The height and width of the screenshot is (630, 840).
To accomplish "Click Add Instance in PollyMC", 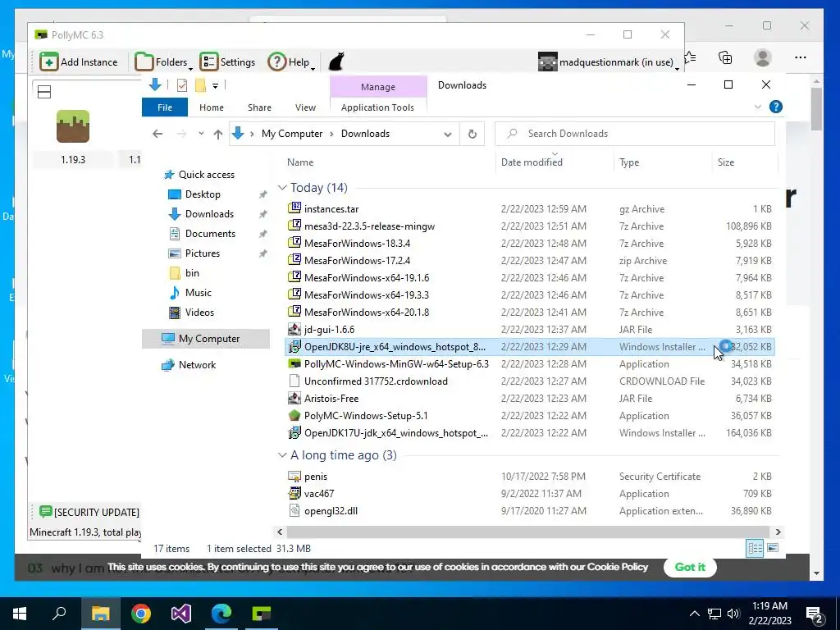I will tap(79, 62).
